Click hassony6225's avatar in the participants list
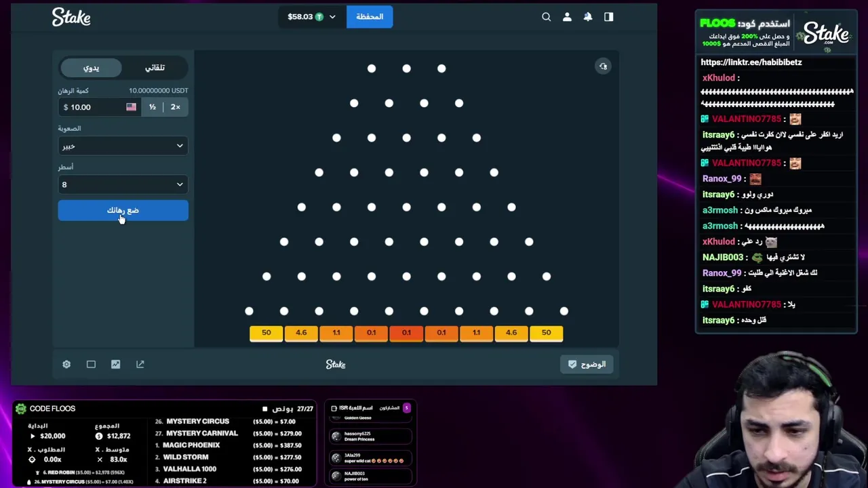Viewport: 868px width, 488px height. click(x=336, y=436)
